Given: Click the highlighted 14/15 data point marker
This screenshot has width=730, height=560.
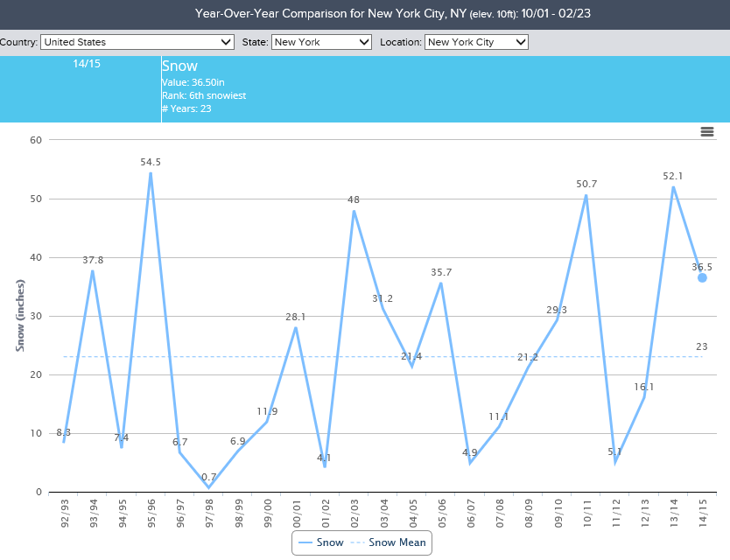Looking at the screenshot, I should pyautogui.click(x=702, y=277).
